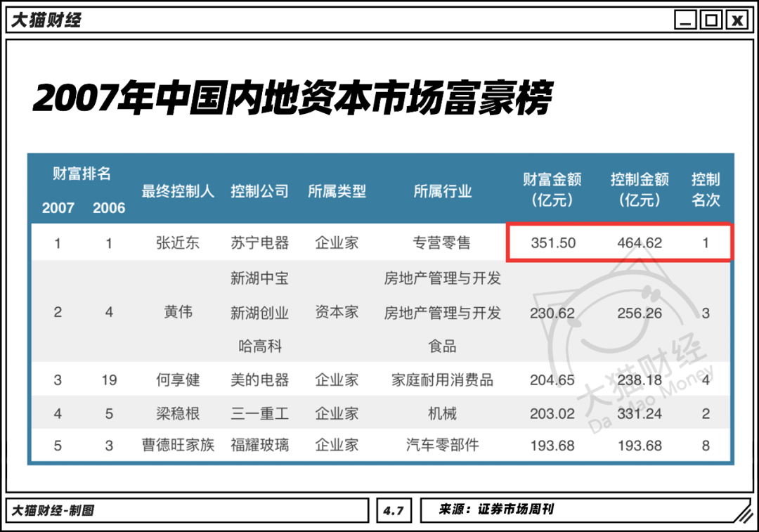
Task: Click the 控制金额(亿元) column header
Action: (640, 189)
